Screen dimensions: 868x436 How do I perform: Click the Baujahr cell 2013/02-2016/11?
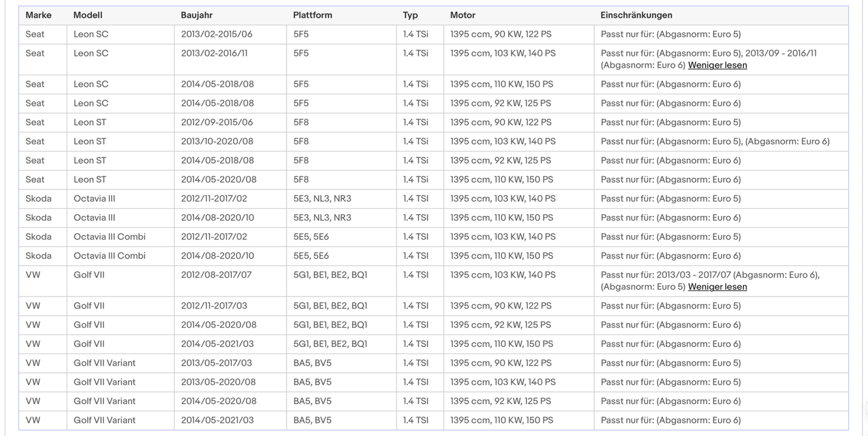(x=214, y=54)
